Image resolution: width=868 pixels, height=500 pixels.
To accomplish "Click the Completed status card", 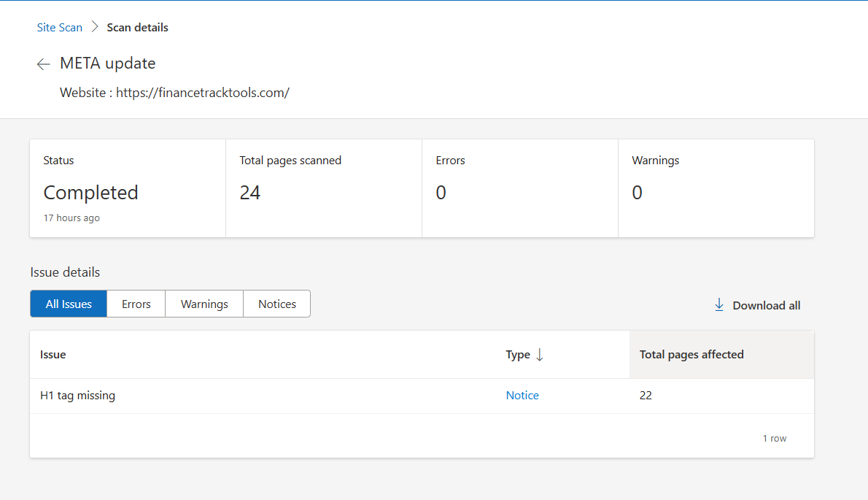I will 128,188.
